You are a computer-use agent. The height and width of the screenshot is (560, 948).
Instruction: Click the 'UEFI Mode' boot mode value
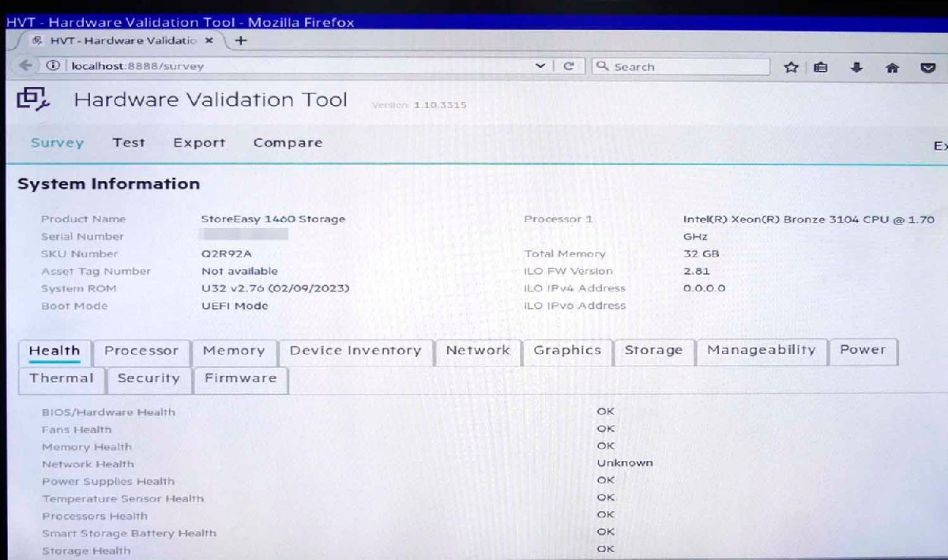(x=235, y=306)
